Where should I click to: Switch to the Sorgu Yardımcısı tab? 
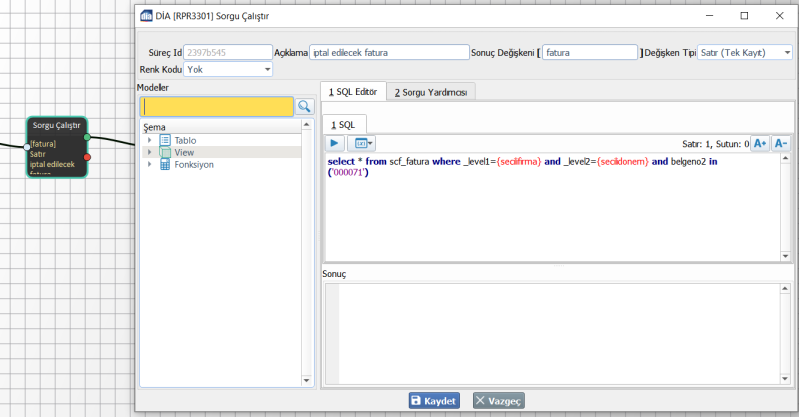432,92
